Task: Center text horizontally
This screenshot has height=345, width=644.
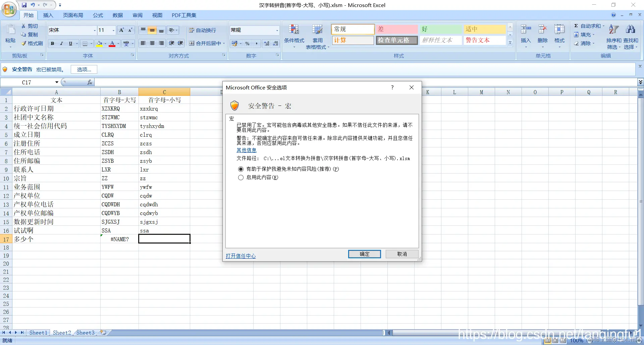Action: pos(152,43)
